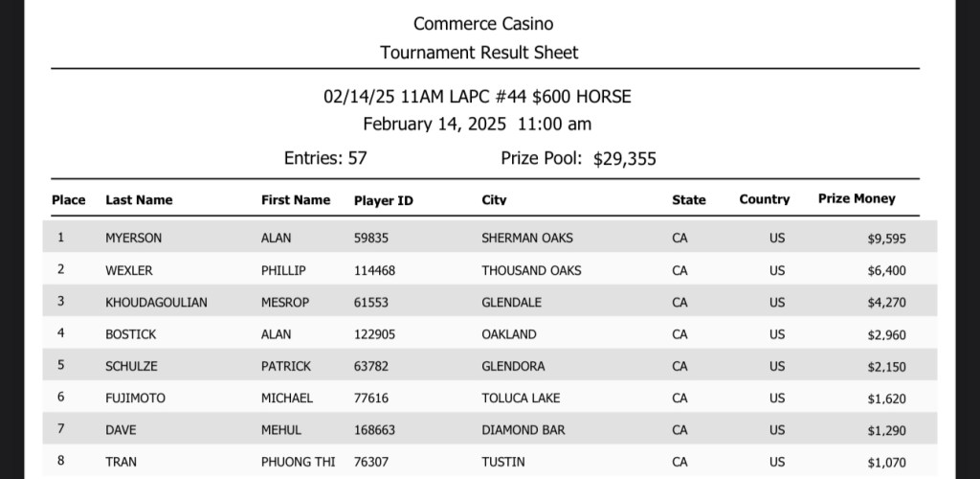Click the Last Name column header
980x479 pixels.
tap(139, 200)
